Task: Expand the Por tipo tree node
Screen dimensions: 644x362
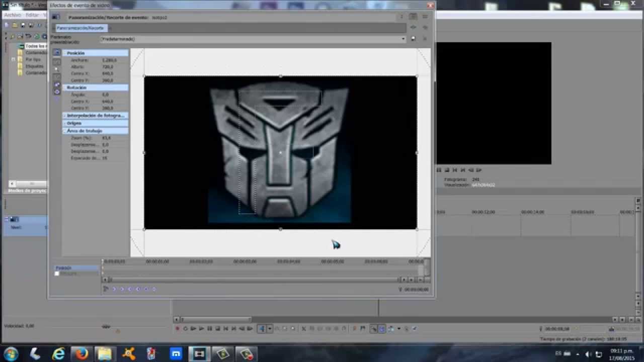Action: tap(14, 59)
